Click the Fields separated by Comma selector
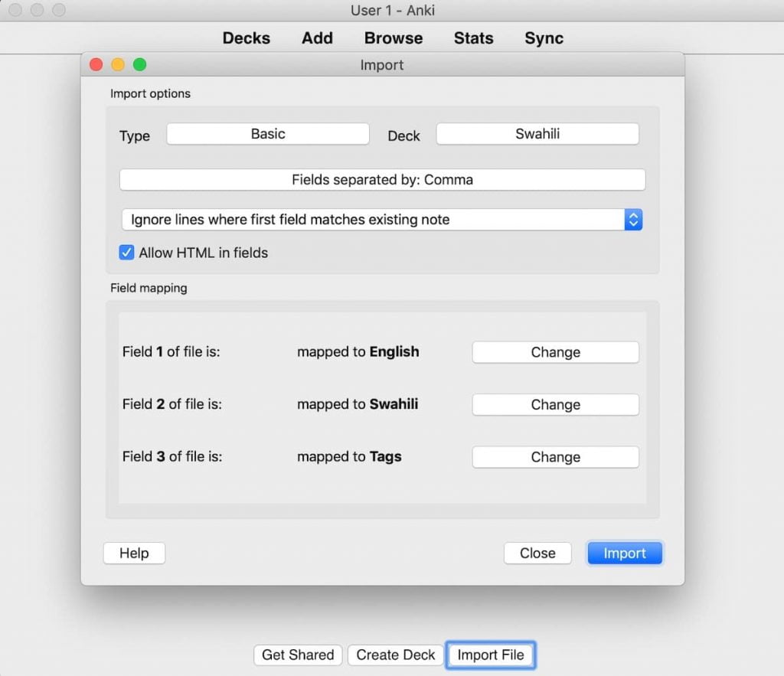784x676 pixels. tap(382, 179)
